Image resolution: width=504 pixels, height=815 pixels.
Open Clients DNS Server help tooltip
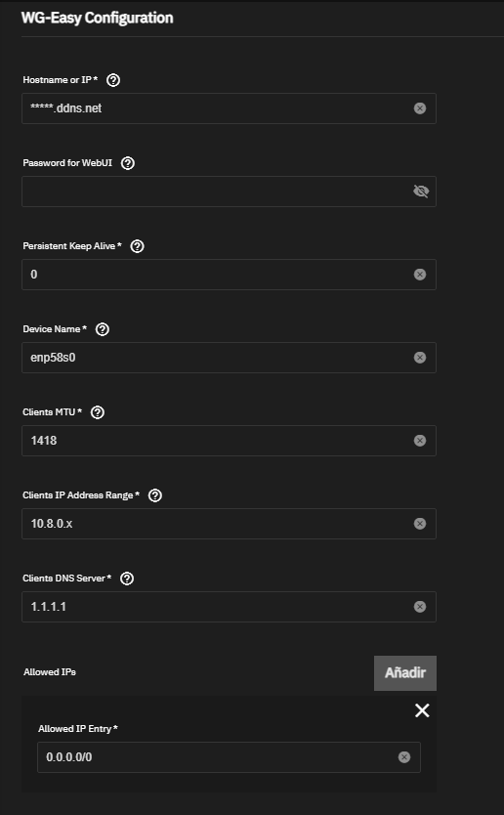coord(127,579)
